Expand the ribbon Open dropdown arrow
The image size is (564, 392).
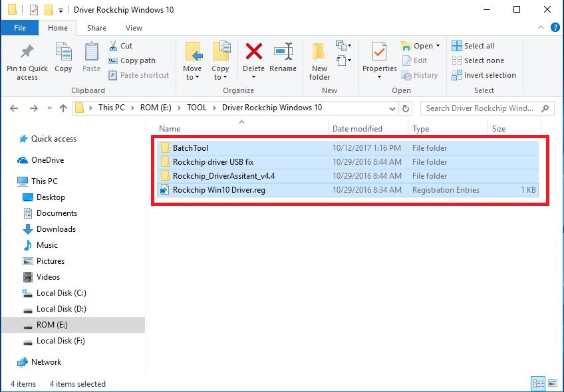(x=438, y=46)
